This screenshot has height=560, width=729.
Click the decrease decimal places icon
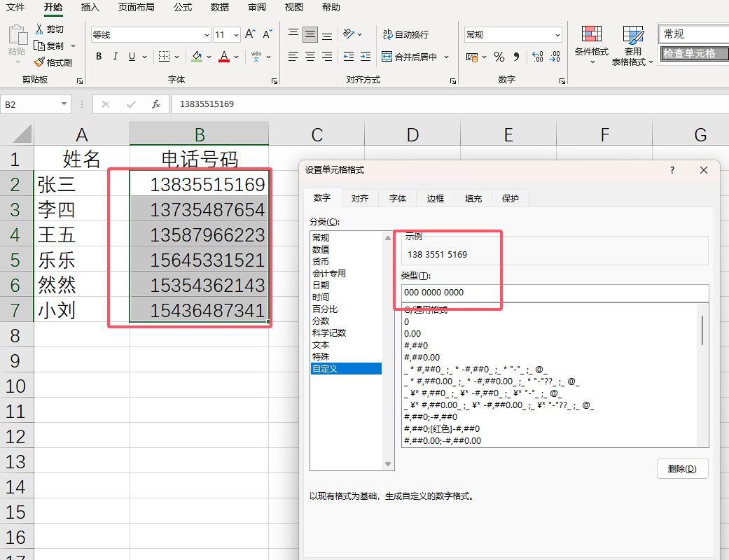(555, 57)
